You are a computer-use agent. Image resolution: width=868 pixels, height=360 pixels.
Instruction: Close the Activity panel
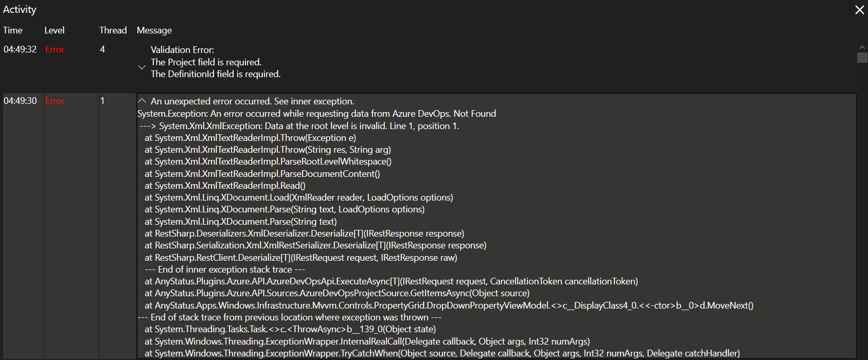pos(859,9)
